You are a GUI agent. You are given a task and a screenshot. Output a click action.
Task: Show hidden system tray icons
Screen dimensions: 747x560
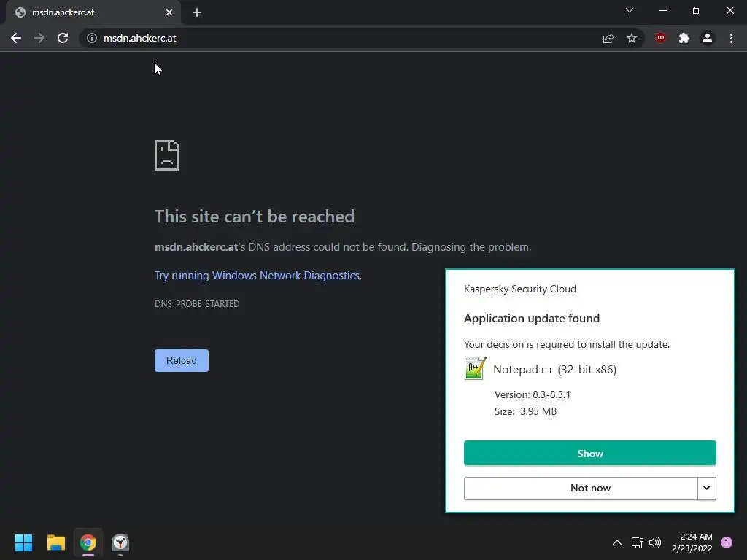point(617,542)
